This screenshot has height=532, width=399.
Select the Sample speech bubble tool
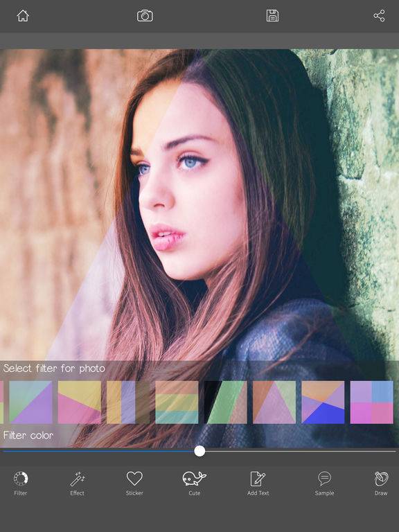click(324, 484)
